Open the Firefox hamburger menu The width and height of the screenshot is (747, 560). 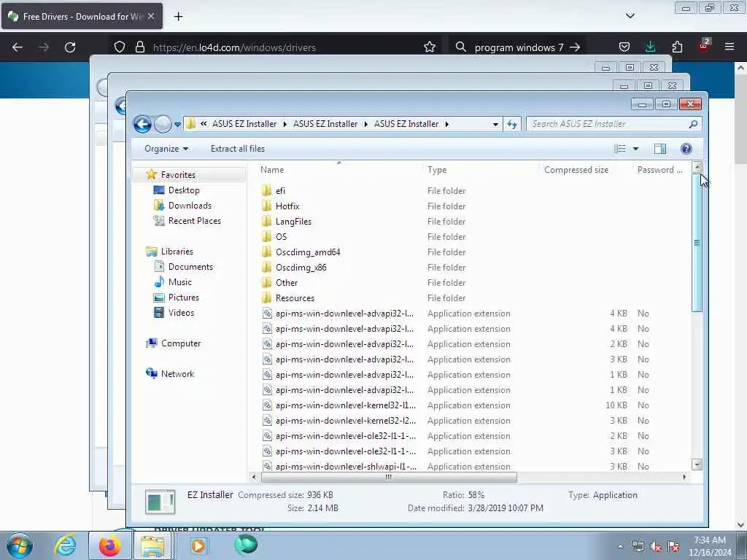coord(729,47)
